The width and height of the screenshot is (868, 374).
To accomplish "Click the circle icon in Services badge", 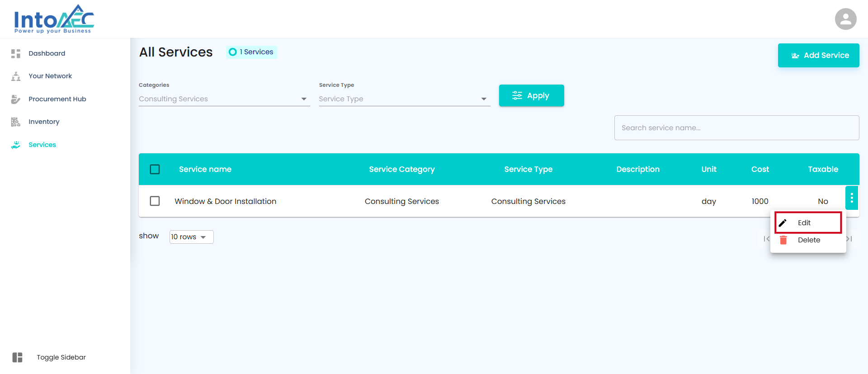I will click(x=233, y=52).
